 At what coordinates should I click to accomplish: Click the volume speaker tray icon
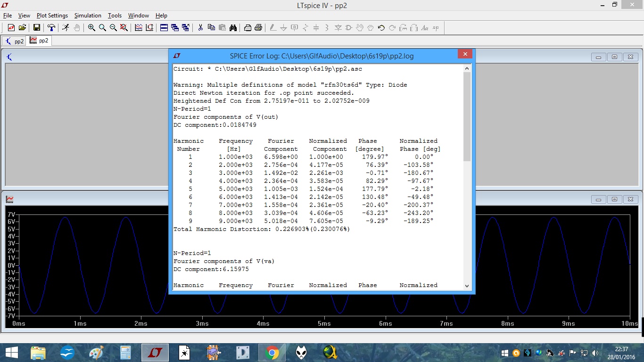(x=594, y=353)
